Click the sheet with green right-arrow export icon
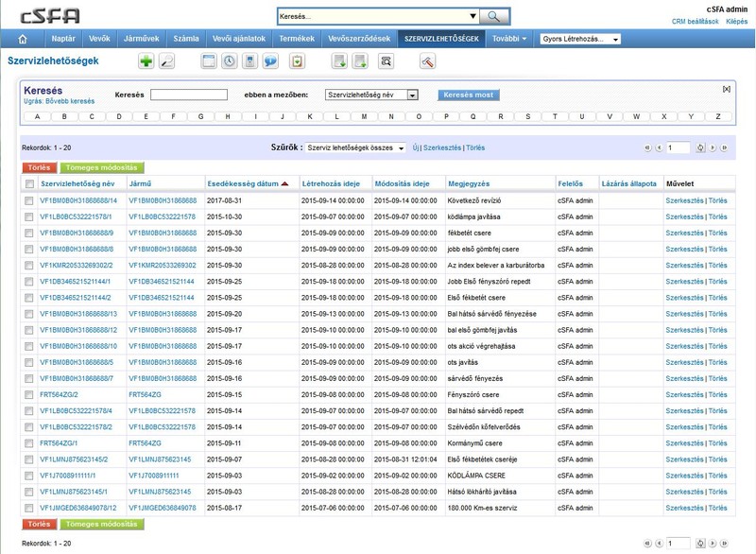This screenshot has height=554, width=756. pyautogui.click(x=360, y=61)
